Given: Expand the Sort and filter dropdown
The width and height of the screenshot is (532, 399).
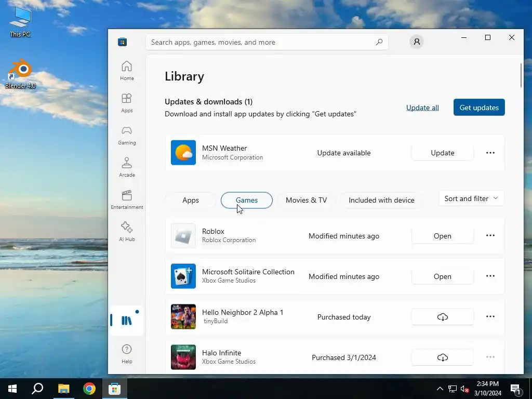Looking at the screenshot, I should (x=471, y=198).
